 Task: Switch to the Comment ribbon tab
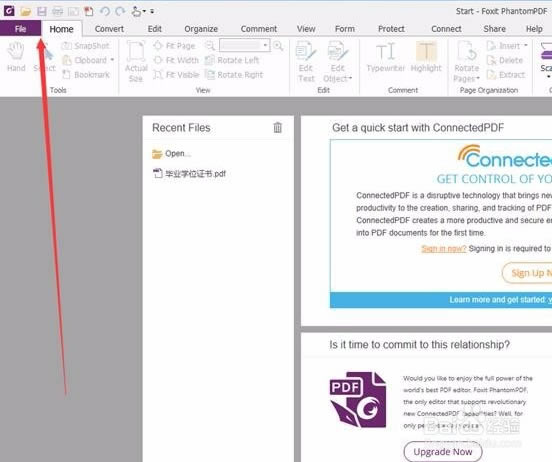pos(259,29)
